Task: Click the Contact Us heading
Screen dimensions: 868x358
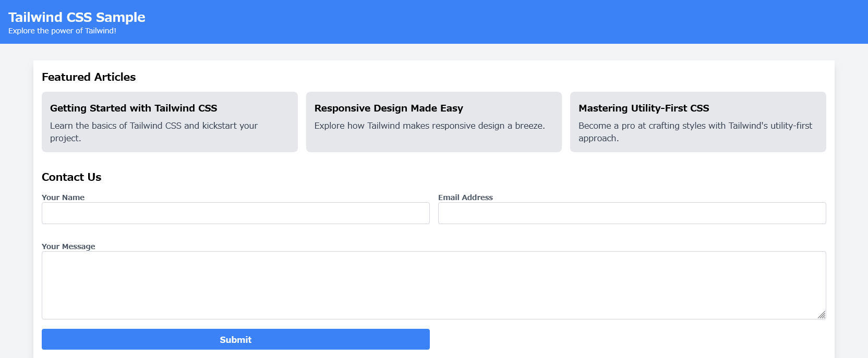Action: pyautogui.click(x=71, y=177)
